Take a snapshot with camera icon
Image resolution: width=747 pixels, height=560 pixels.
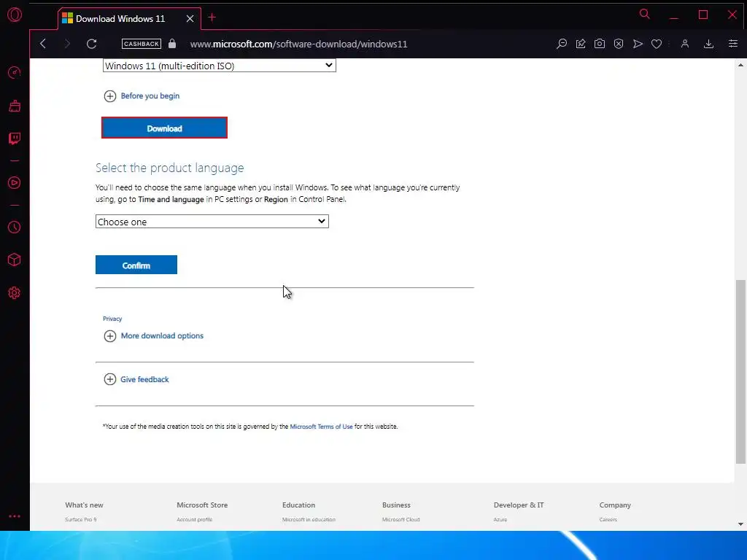600,44
